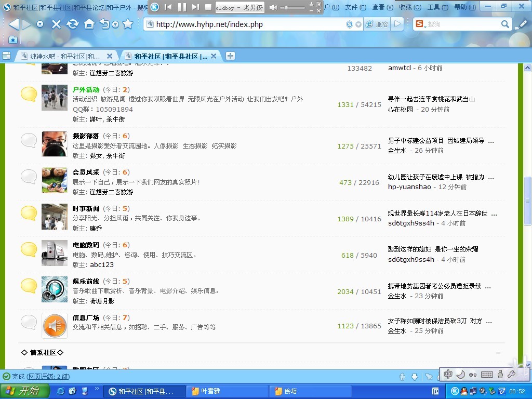Image resolution: width=532 pixels, height=399 pixels.
Task: Open the 信息广场 speaker thumbnail
Action: point(54,326)
